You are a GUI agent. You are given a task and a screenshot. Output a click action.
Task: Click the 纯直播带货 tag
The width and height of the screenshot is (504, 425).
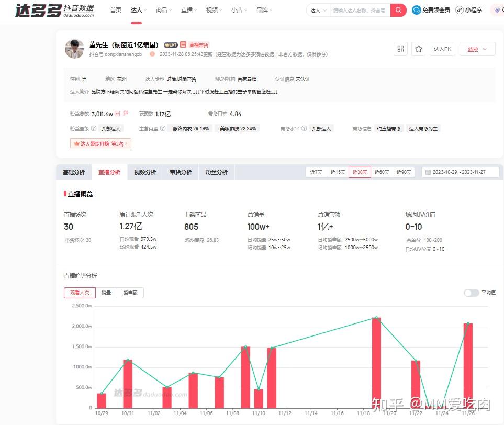point(389,129)
